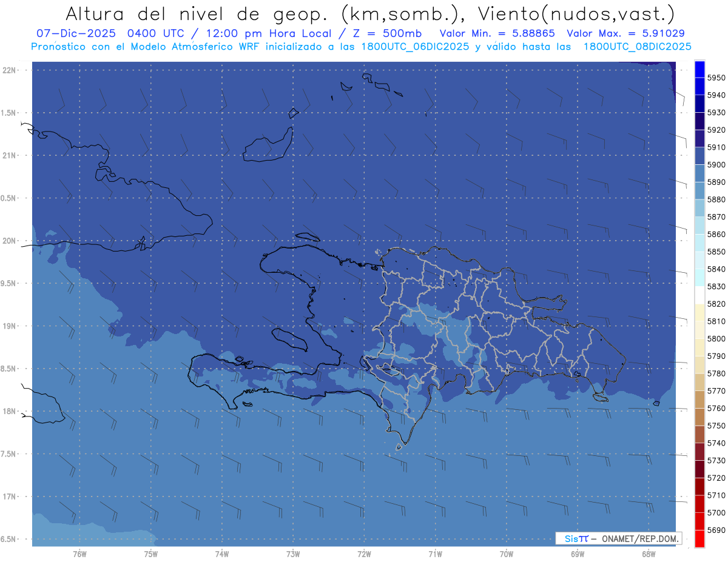Screen dimensions: 728x562
Task: Click the '70W' longitude label
Action: (507, 554)
